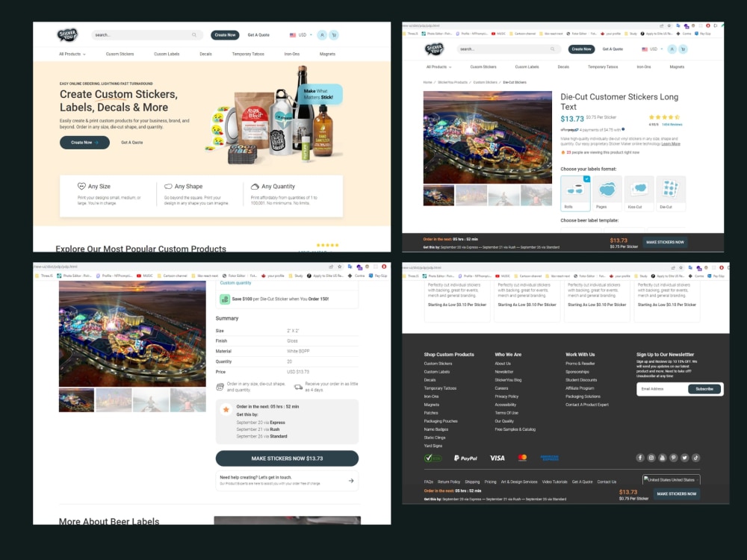Click Get A Quote in the home page header

tap(258, 35)
